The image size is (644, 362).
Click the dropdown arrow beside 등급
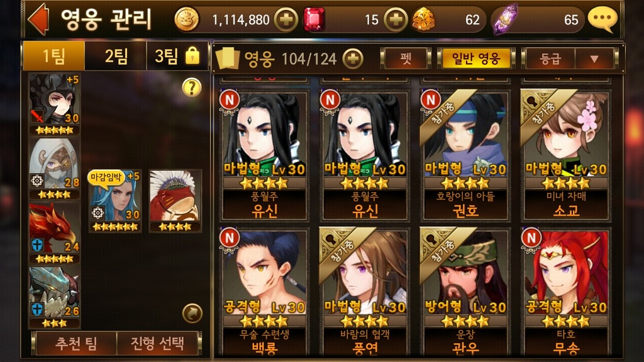[x=594, y=59]
